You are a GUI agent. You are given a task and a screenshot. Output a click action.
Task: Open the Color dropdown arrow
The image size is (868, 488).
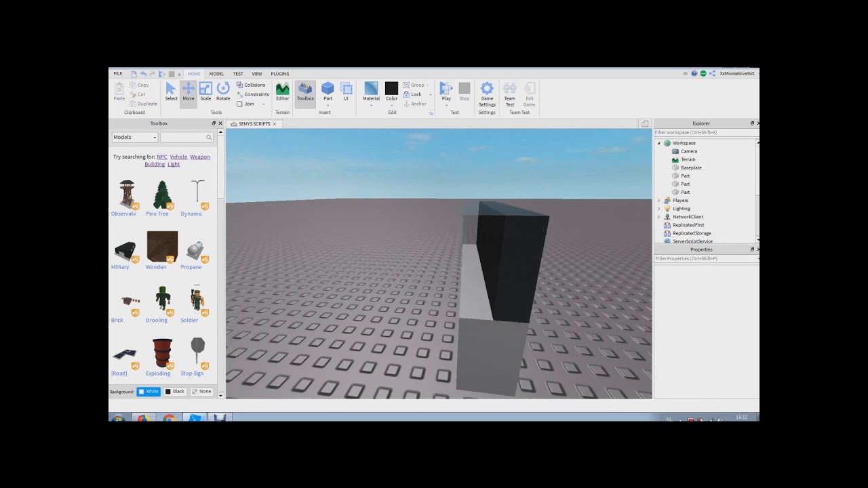point(391,105)
